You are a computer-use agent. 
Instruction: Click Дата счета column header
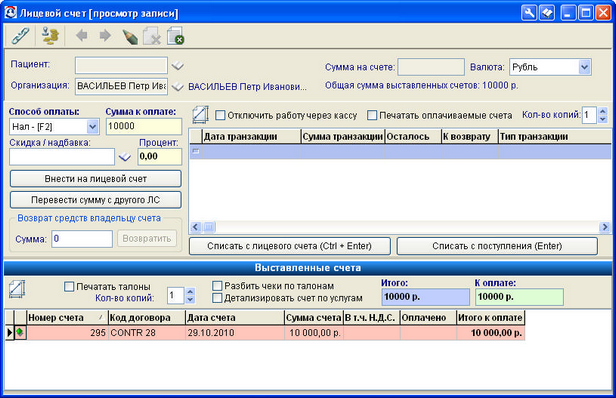235,317
